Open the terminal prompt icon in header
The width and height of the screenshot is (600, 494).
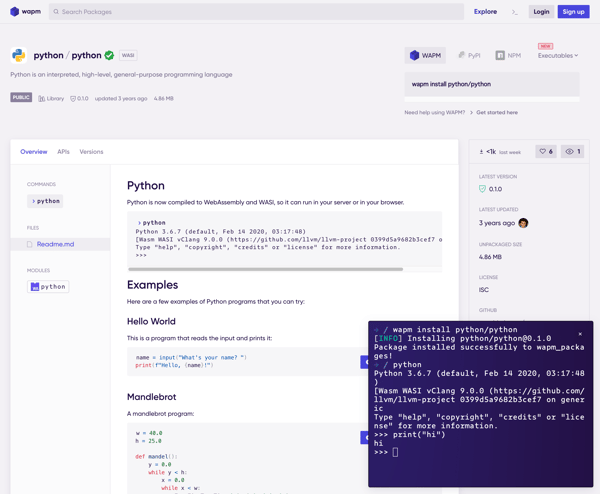pos(515,12)
